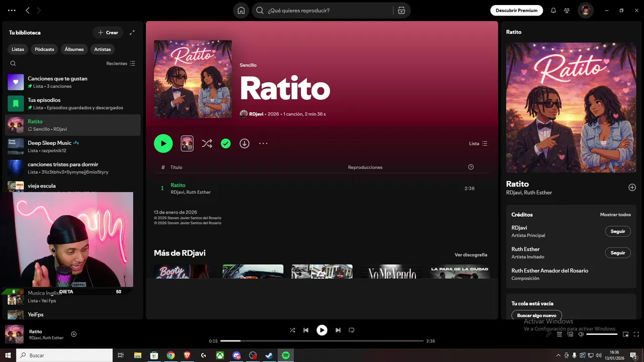Select the Ratito track row

click(322, 188)
